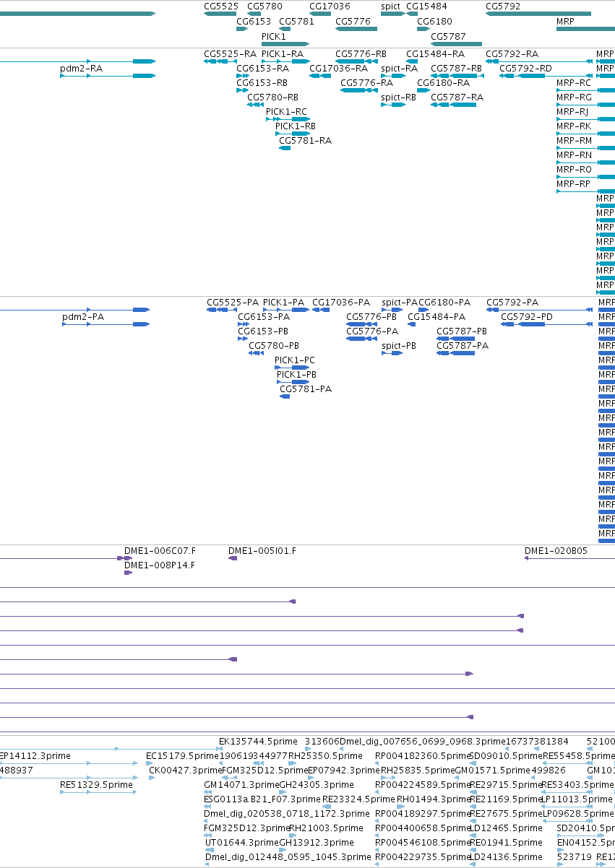This screenshot has height=868, width=615.
Task: Click protein CG5780-PB
Action: 274,346
